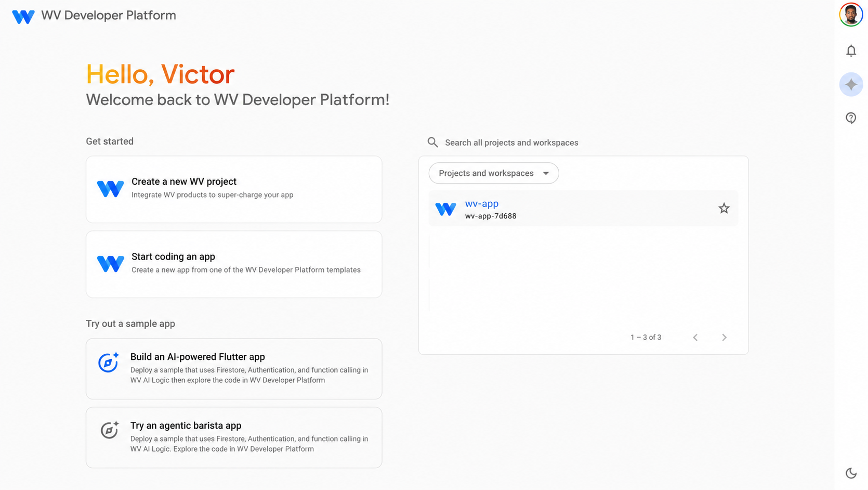Image resolution: width=868 pixels, height=490 pixels.
Task: Click Try out a sample app heading
Action: pyautogui.click(x=130, y=324)
